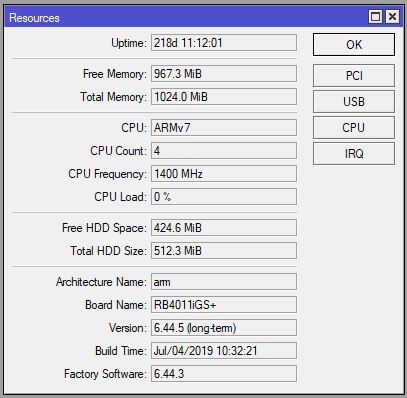This screenshot has width=407, height=398.
Task: Click the 'Free Memory:' label
Action: tap(115, 74)
